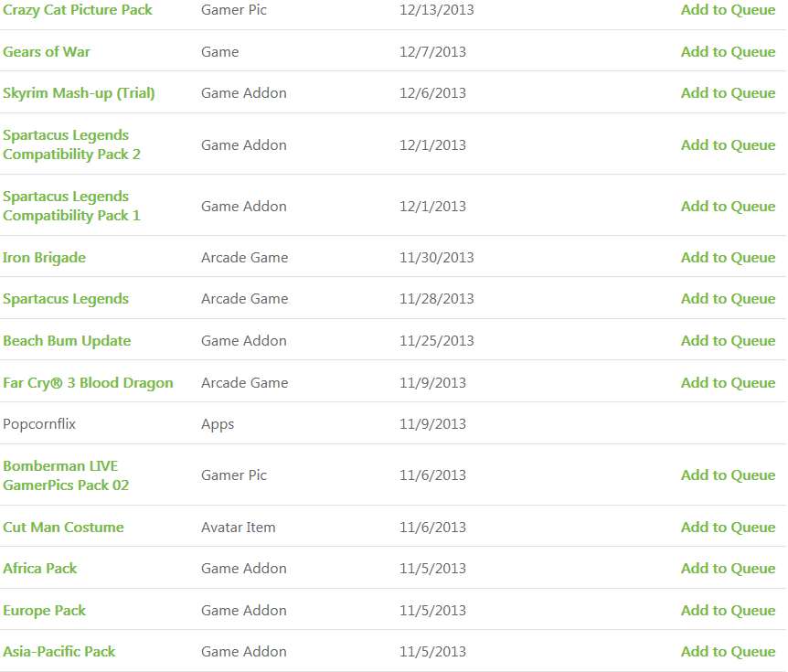Screen dimensions: 788x672
Task: Open the Africa Pack link
Action: pyautogui.click(x=39, y=569)
